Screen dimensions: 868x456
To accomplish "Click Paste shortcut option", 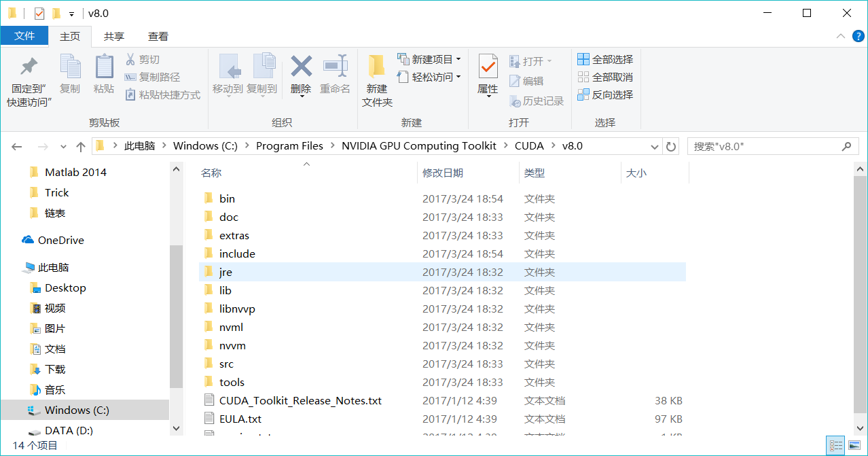I will pos(163,95).
